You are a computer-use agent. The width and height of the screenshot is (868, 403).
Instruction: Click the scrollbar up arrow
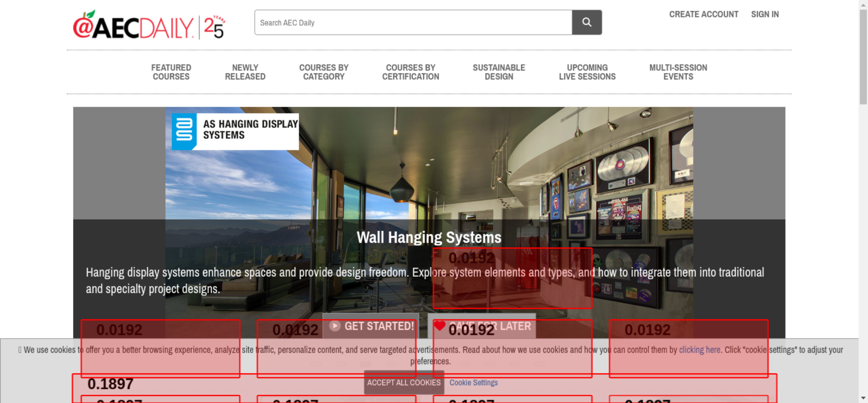click(863, 4)
